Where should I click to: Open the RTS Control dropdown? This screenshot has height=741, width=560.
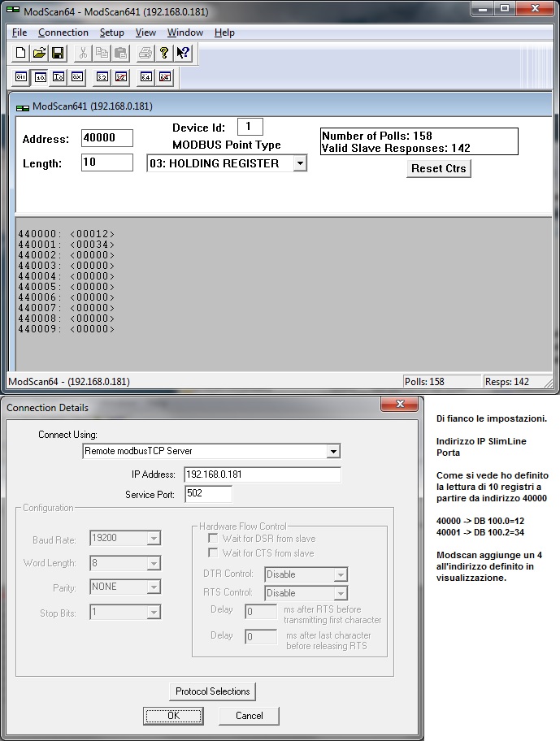click(x=341, y=594)
